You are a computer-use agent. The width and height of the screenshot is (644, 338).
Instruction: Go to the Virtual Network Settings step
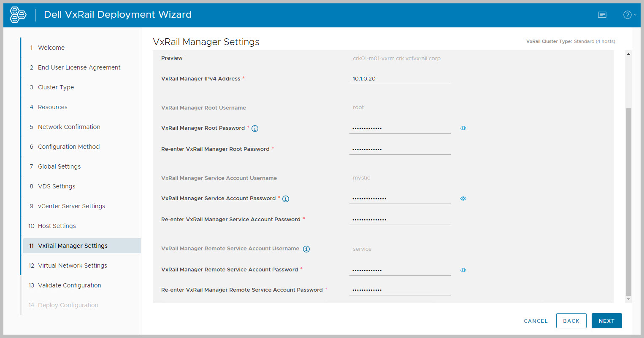[x=72, y=266]
